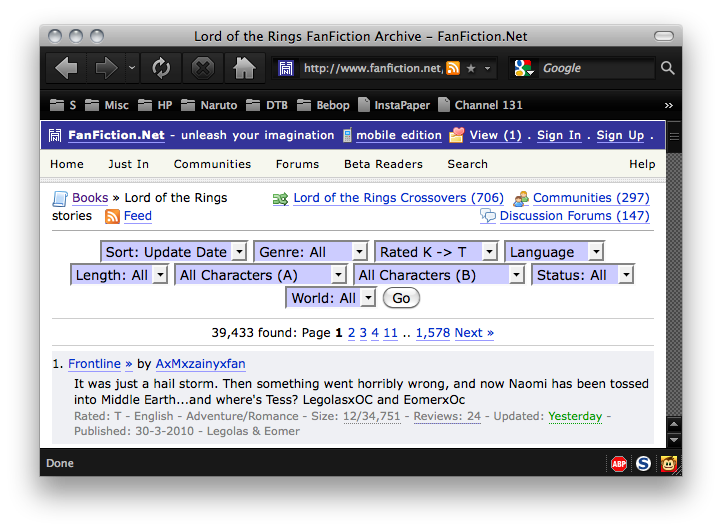Open the Communities (297) link
Image resolution: width=722 pixels, height=531 pixels.
point(591,198)
